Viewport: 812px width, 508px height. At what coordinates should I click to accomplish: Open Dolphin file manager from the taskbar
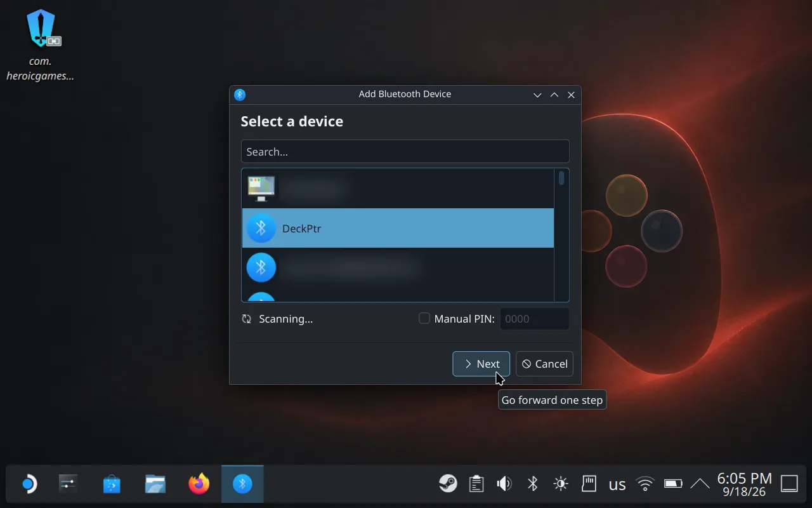[155, 485]
